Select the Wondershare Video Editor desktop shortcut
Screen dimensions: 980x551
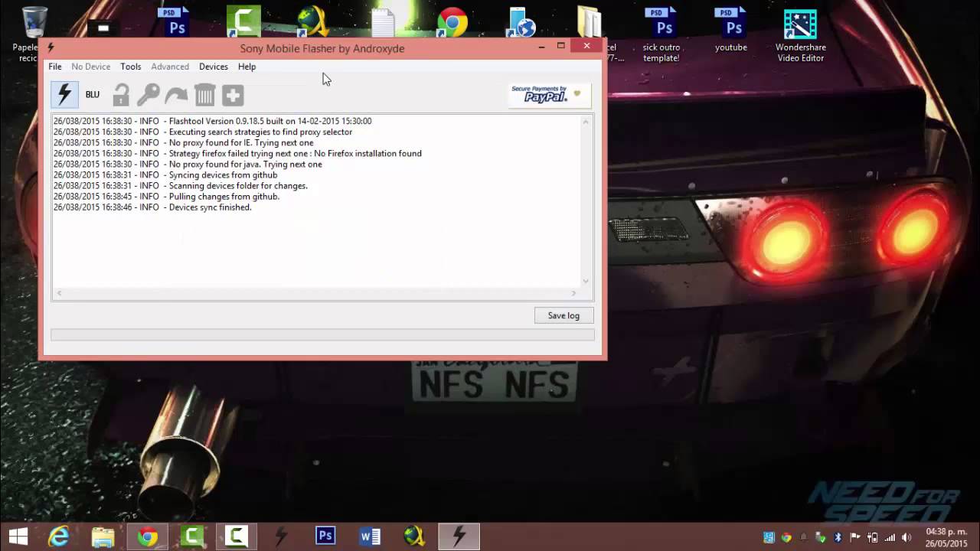click(800, 34)
